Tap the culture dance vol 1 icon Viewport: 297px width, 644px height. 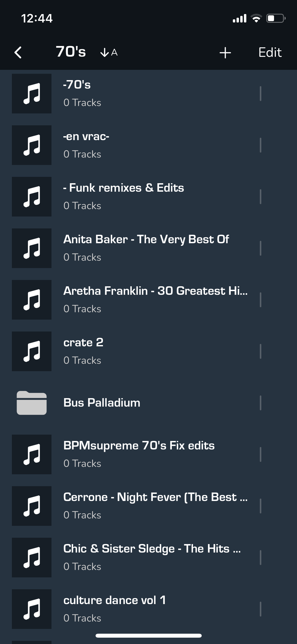click(32, 609)
